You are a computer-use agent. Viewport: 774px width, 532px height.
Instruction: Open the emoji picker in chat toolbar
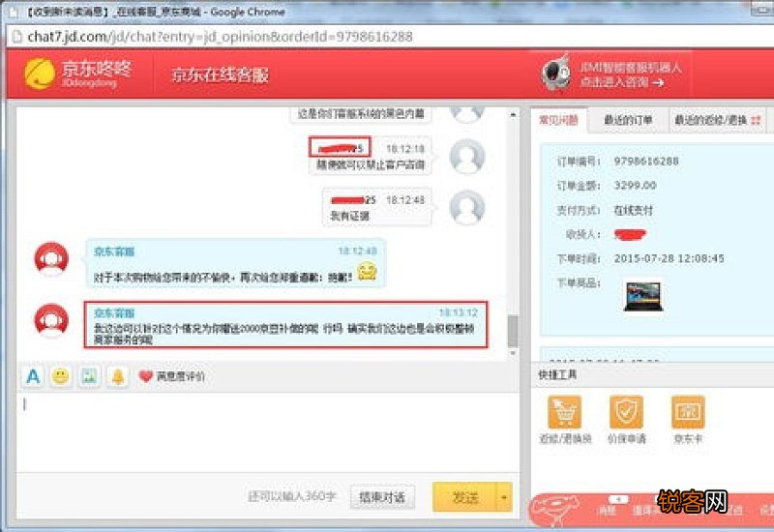(x=61, y=376)
